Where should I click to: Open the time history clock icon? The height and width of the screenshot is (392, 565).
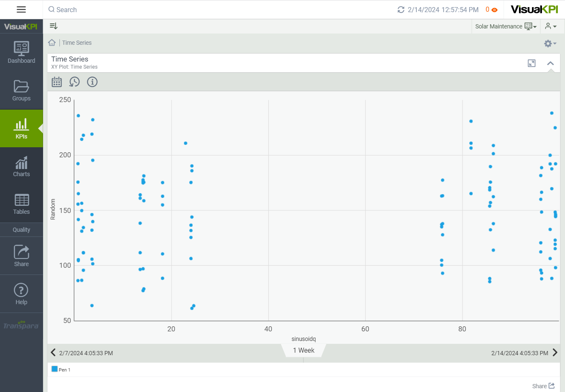[x=74, y=82]
